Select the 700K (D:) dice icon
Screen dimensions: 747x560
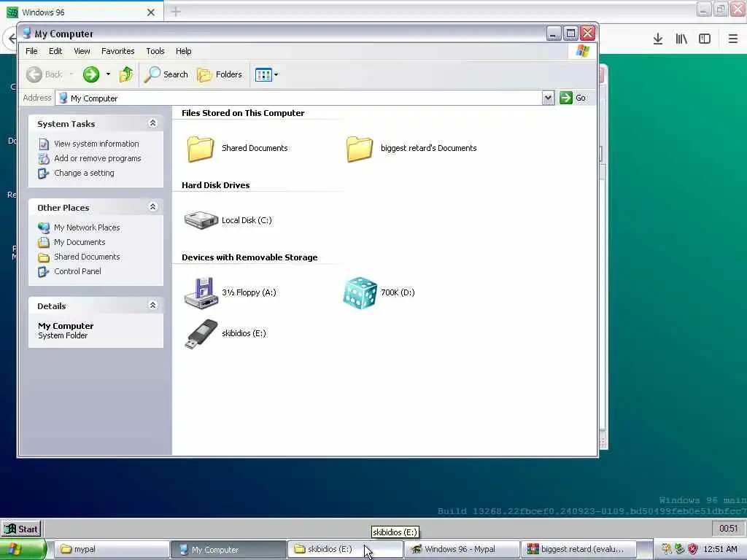click(360, 292)
